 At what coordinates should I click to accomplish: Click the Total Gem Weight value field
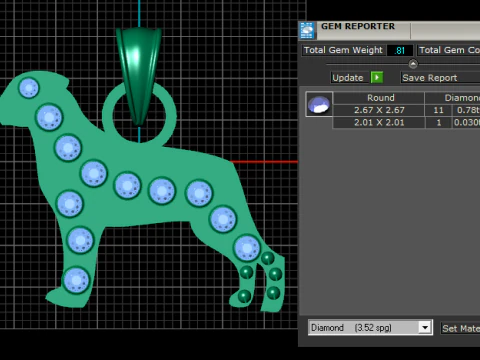point(400,50)
